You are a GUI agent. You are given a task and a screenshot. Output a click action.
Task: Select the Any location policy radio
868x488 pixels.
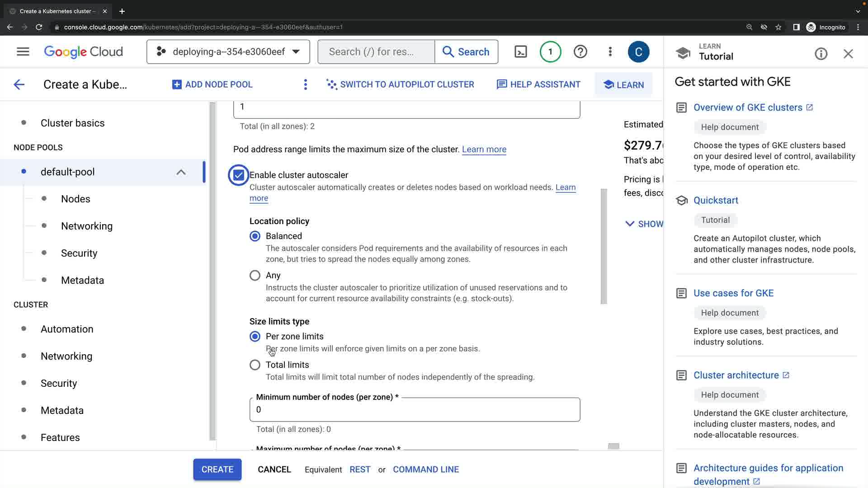tap(255, 275)
